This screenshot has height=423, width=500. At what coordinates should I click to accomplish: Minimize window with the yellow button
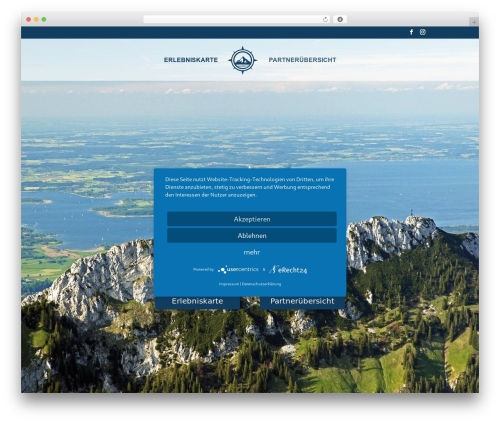(36, 19)
